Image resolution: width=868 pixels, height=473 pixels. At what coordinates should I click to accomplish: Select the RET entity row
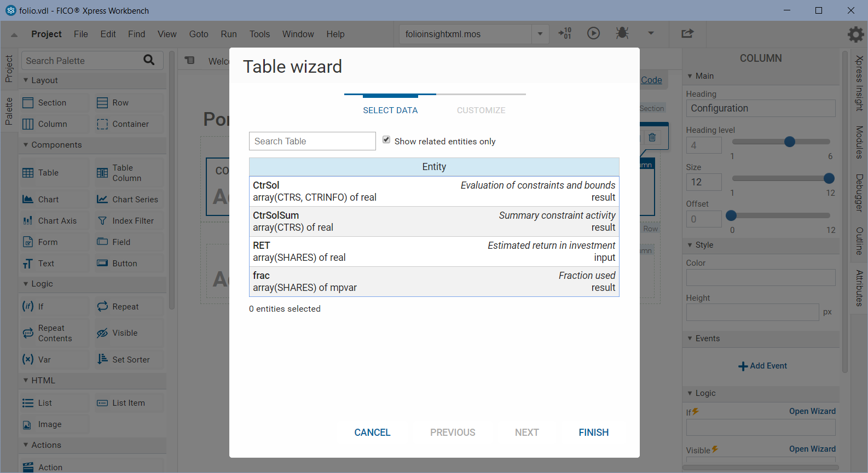[x=434, y=252]
